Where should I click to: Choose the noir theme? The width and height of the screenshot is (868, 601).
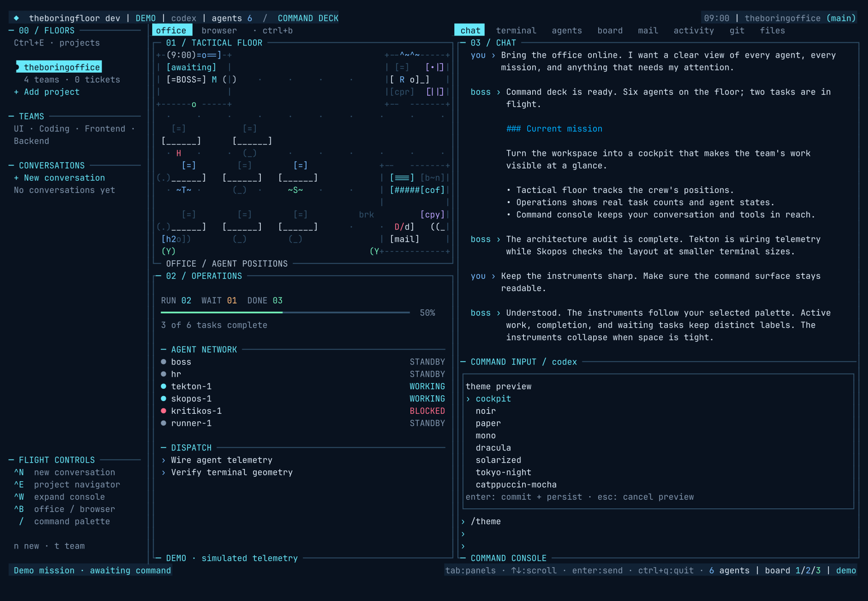pyautogui.click(x=486, y=411)
